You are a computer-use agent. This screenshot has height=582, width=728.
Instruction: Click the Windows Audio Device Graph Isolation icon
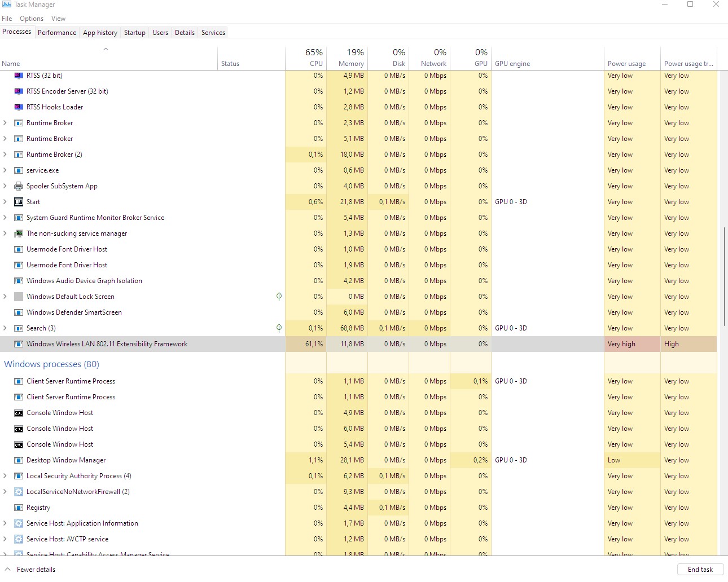(x=19, y=281)
